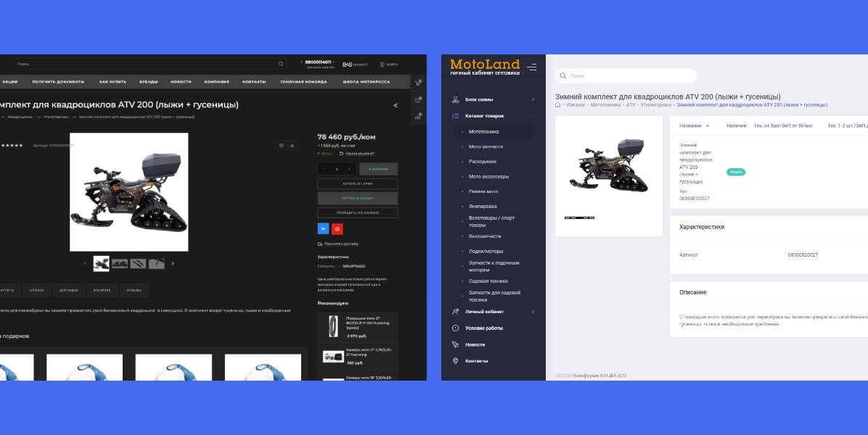Switch to the Наличие tab

tap(102, 290)
